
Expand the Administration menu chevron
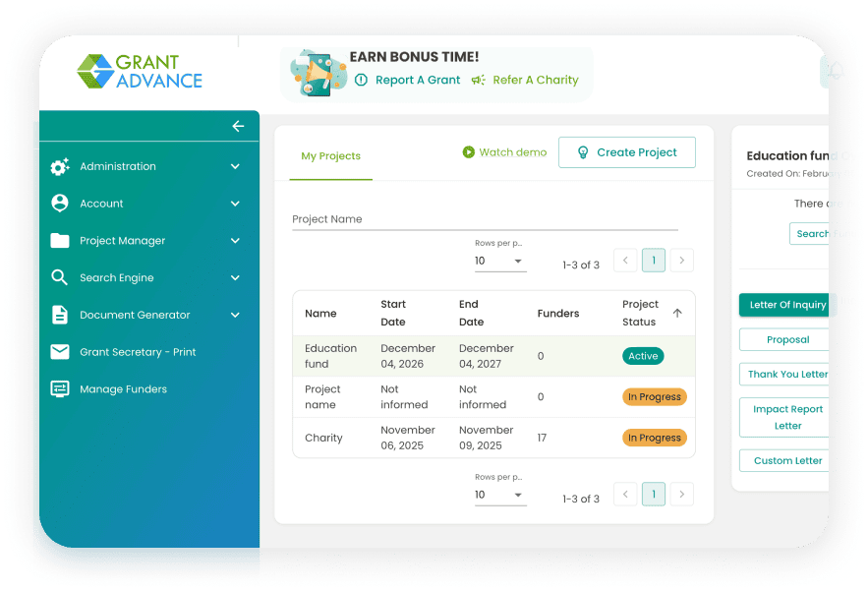[x=235, y=166]
